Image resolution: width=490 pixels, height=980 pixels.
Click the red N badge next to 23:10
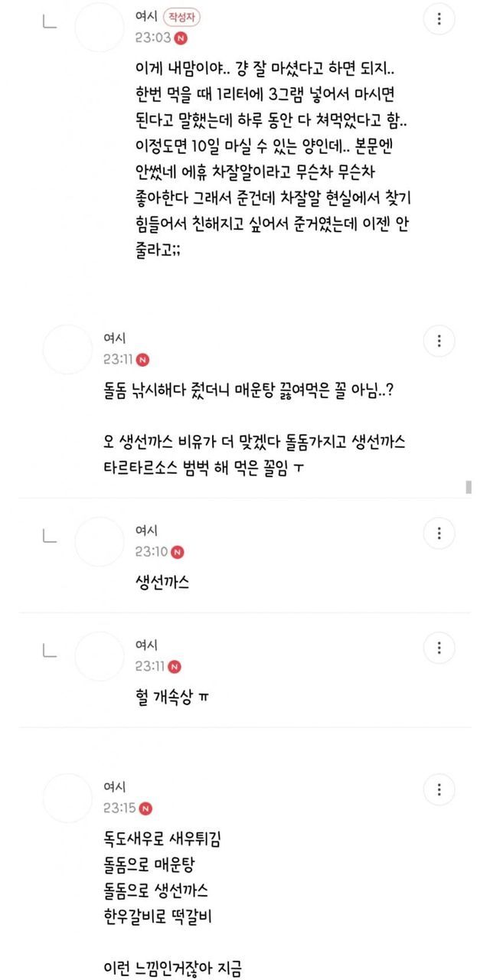178,551
